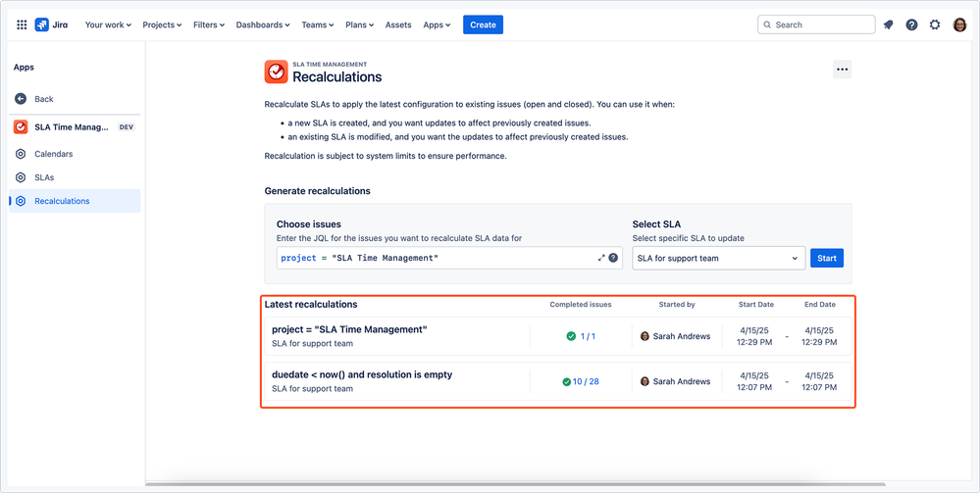Click the user profile avatar

959,25
